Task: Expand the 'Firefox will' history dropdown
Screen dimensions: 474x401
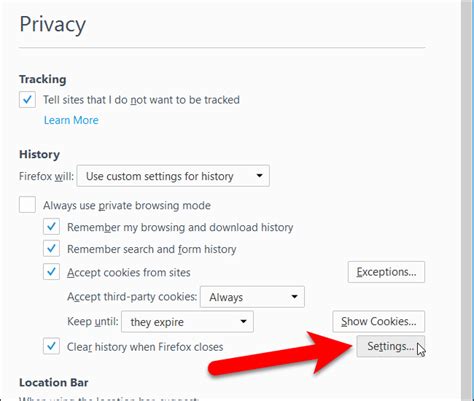Action: click(x=173, y=176)
